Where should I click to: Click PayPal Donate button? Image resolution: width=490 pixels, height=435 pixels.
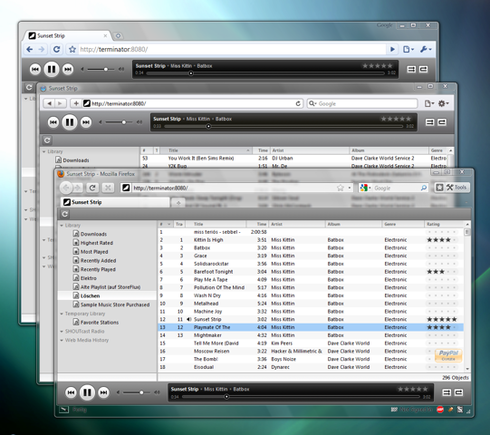click(448, 355)
